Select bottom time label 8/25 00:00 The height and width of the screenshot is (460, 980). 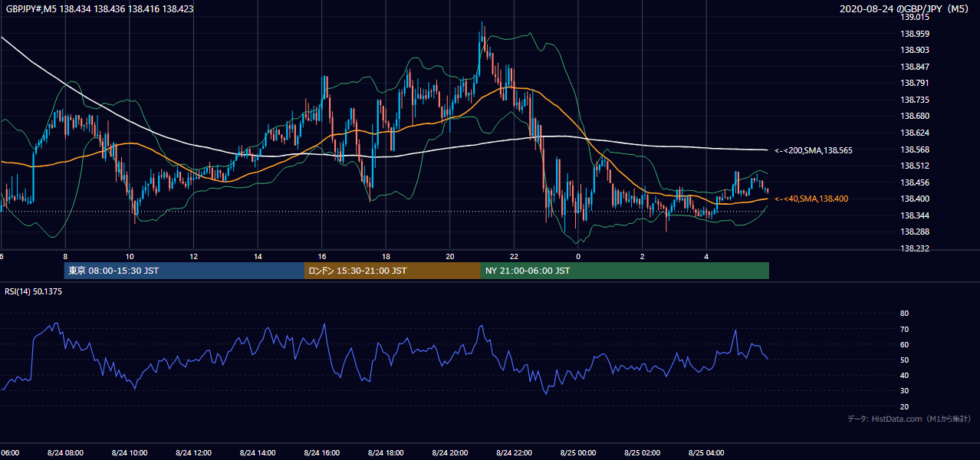click(x=578, y=453)
